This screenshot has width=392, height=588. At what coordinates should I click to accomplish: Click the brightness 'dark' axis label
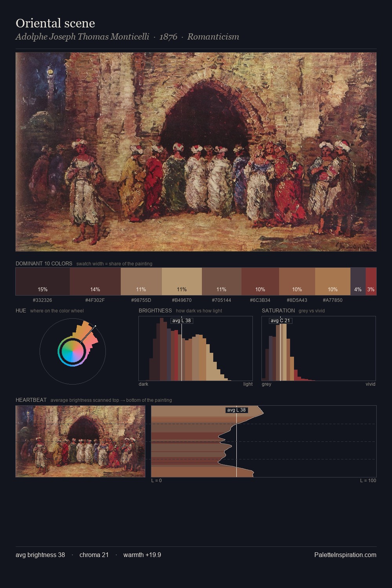click(x=143, y=384)
